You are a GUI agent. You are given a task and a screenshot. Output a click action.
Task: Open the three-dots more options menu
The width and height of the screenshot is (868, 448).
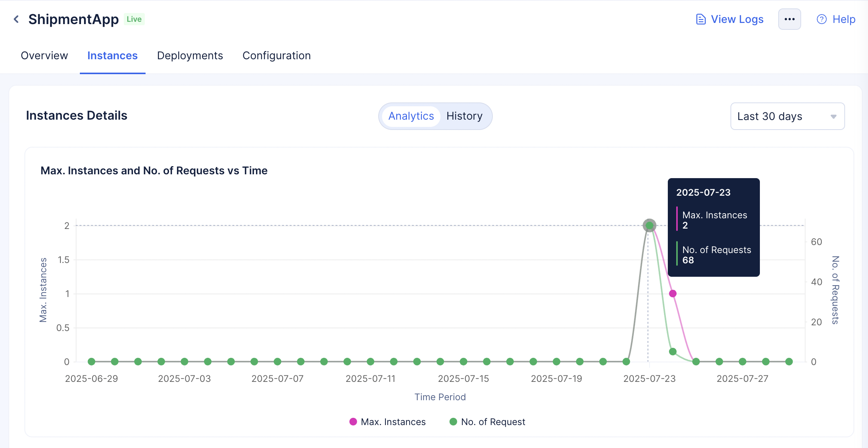(789, 19)
